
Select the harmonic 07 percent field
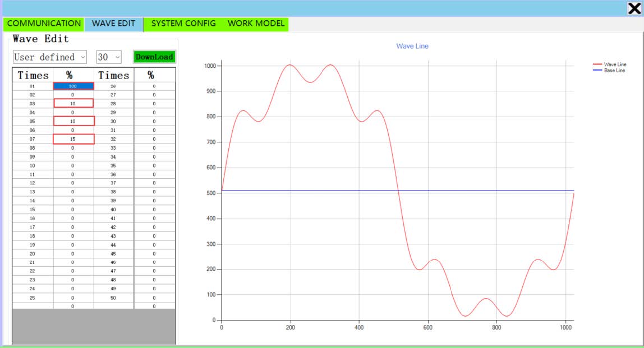click(73, 139)
